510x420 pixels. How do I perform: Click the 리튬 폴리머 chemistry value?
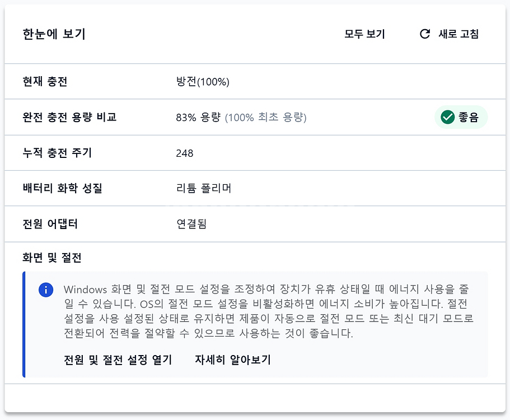coord(204,188)
